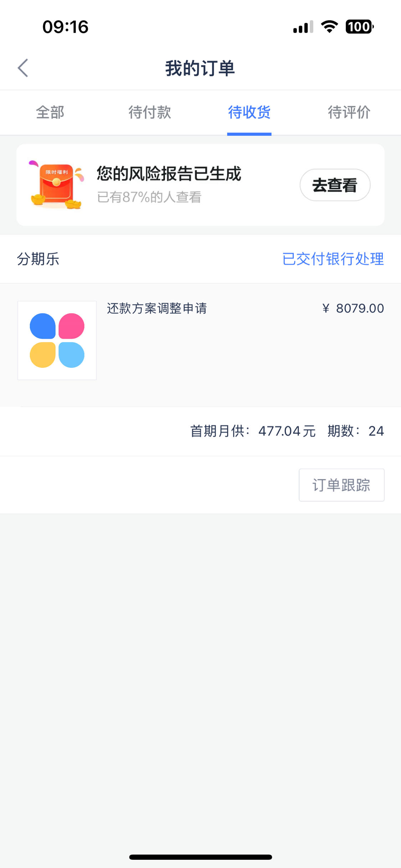This screenshot has height=868, width=401.
Task: Tap the 我的订单 page title
Action: 200,68
